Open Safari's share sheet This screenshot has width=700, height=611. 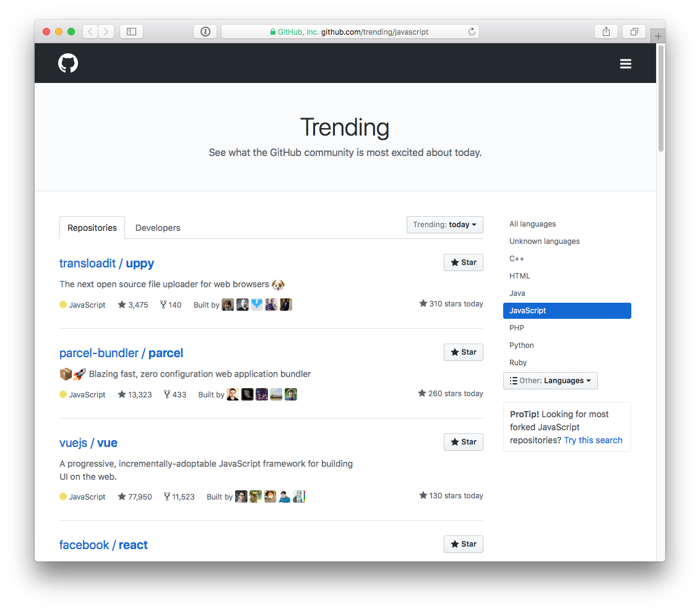605,31
